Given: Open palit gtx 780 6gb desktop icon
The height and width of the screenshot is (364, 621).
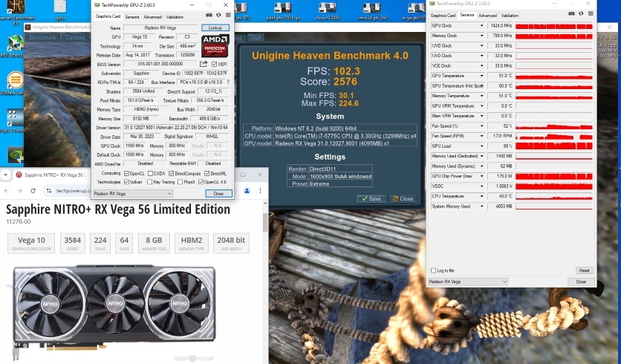Looking at the screenshot, I should pyautogui.click(x=283, y=10).
